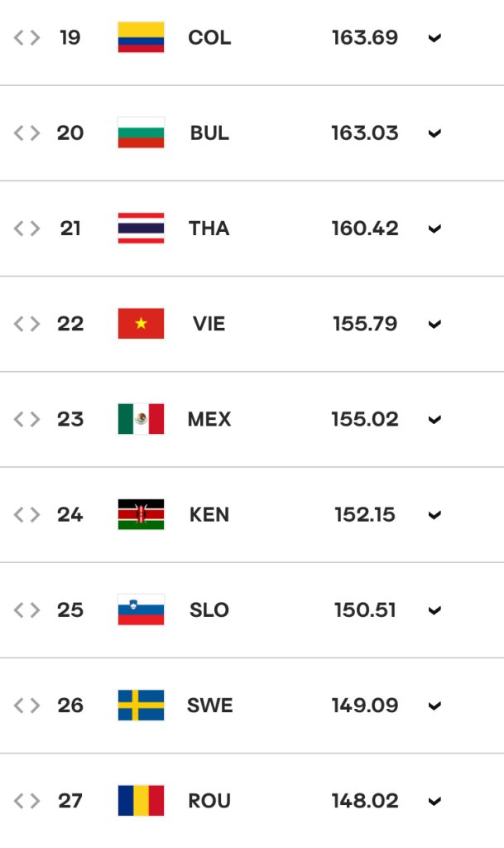Click the rank movement arrows for rank 25
The height and width of the screenshot is (848, 504).
point(27,610)
